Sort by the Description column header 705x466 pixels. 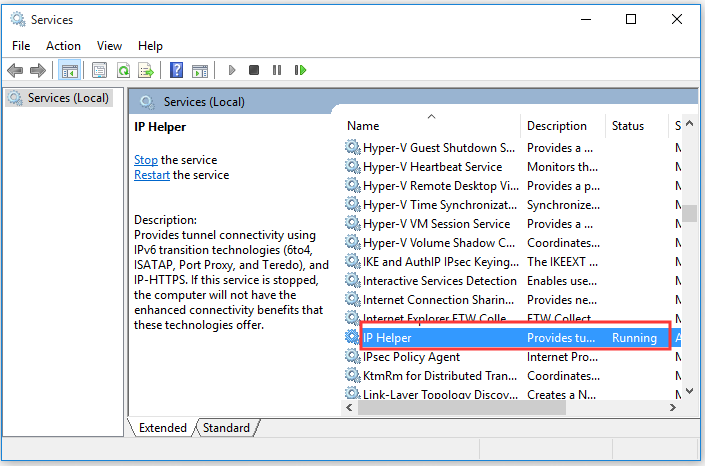[563, 125]
